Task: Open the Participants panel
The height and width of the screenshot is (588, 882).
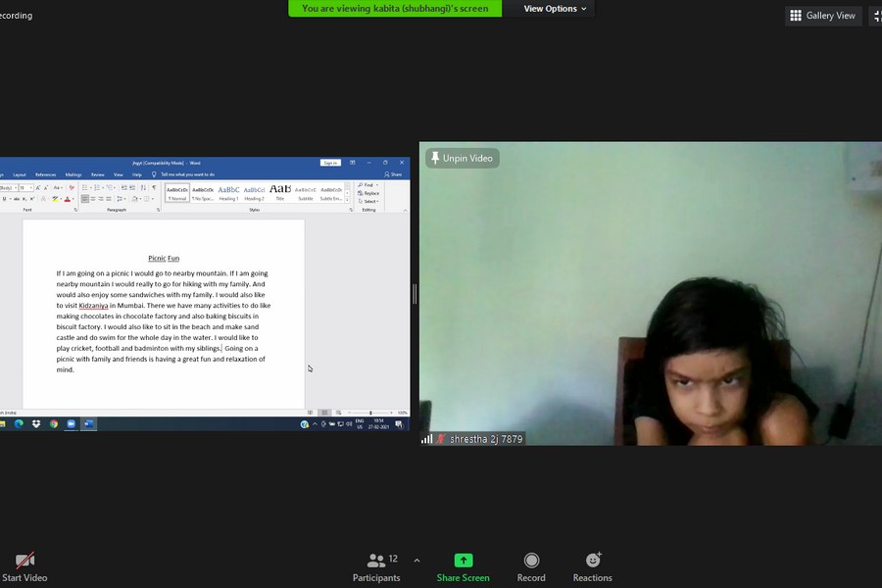Action: point(376,566)
